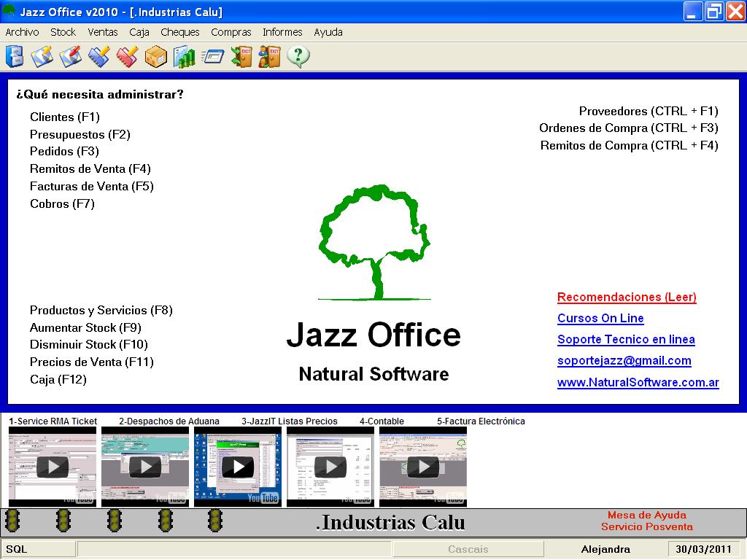
Task: Play the 1-Service RMA Ticket video
Action: pyautogui.click(x=53, y=467)
